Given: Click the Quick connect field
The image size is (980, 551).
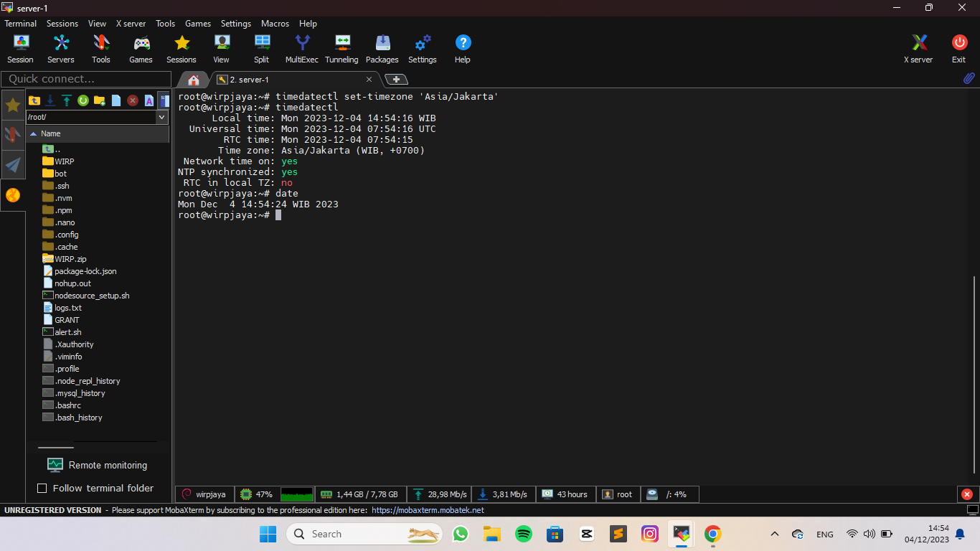Looking at the screenshot, I should tap(86, 79).
